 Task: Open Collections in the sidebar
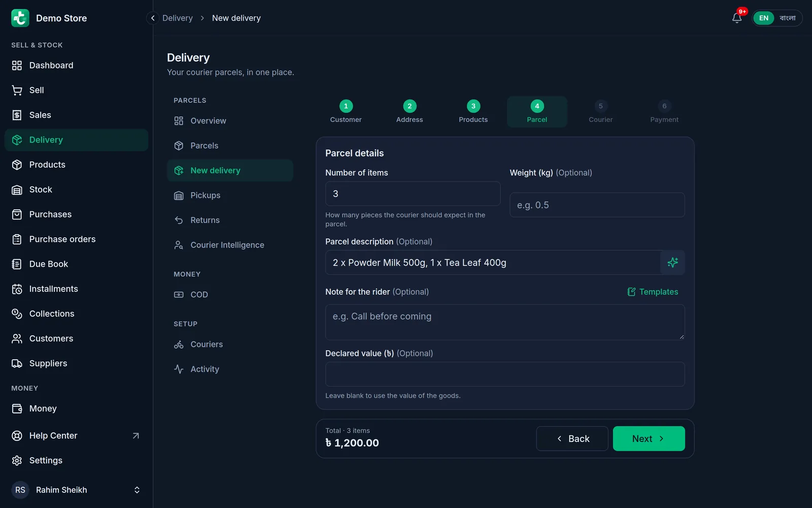coord(76,314)
